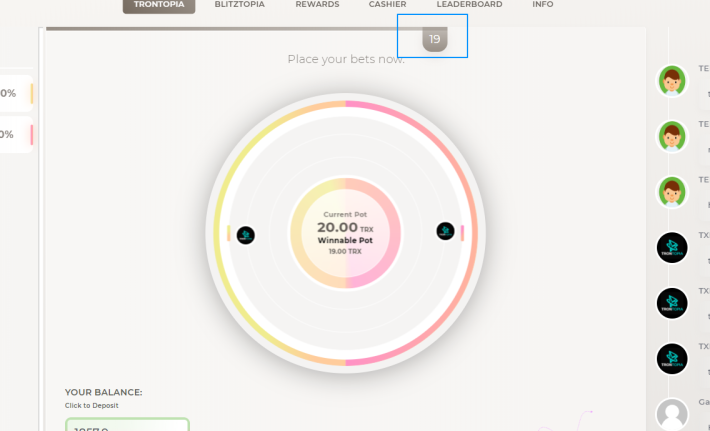The width and height of the screenshot is (710, 431).
Task: Click the middle black Trontopia logo avatar
Action: (x=672, y=303)
